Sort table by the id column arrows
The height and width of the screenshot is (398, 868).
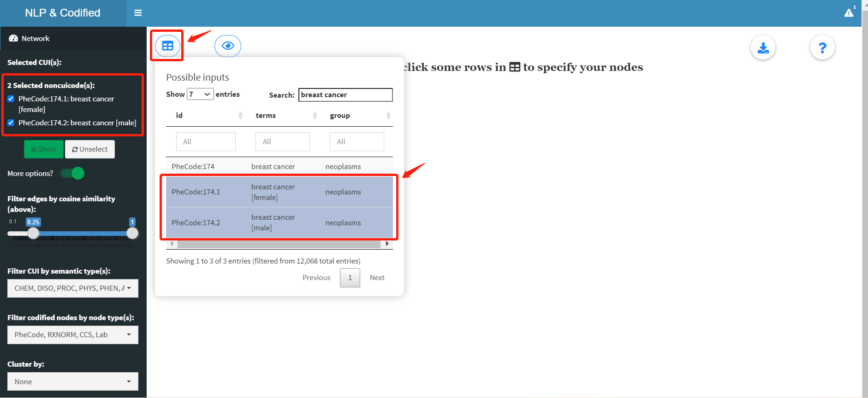click(x=240, y=116)
